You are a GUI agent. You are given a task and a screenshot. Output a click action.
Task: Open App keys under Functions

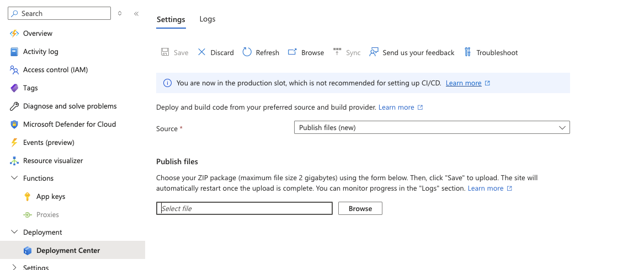[51, 197]
